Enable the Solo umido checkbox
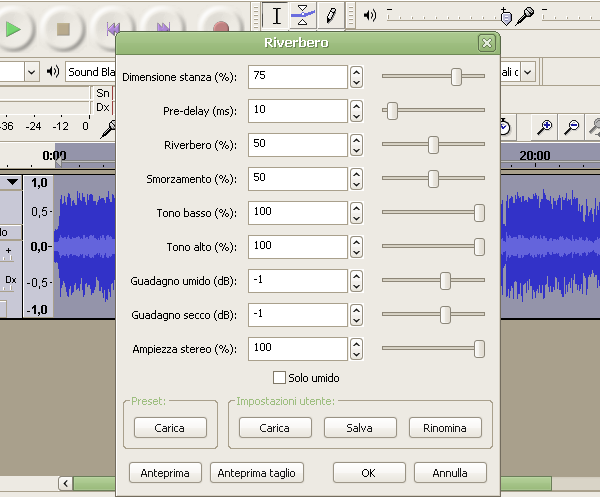This screenshot has height=497, width=600. (x=280, y=378)
